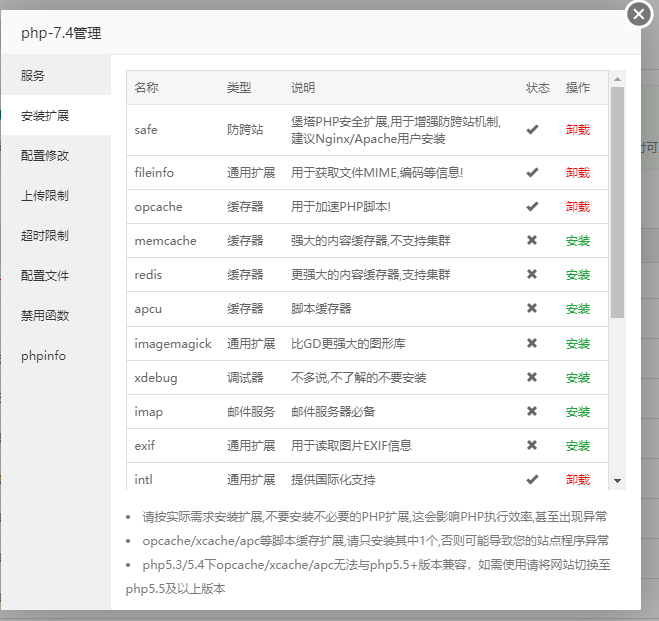The height and width of the screenshot is (621, 659).
Task: Click the scrollbar down arrow
Action: 617,481
